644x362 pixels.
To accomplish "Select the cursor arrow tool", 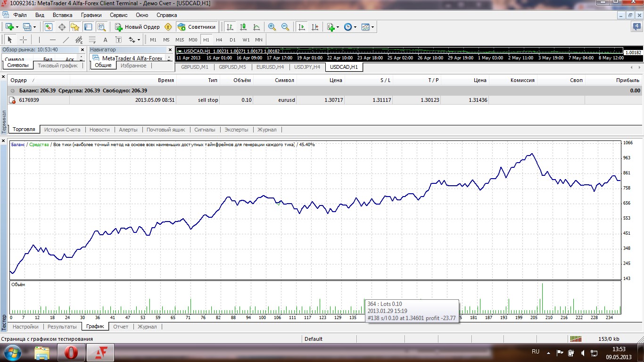I will 10,40.
